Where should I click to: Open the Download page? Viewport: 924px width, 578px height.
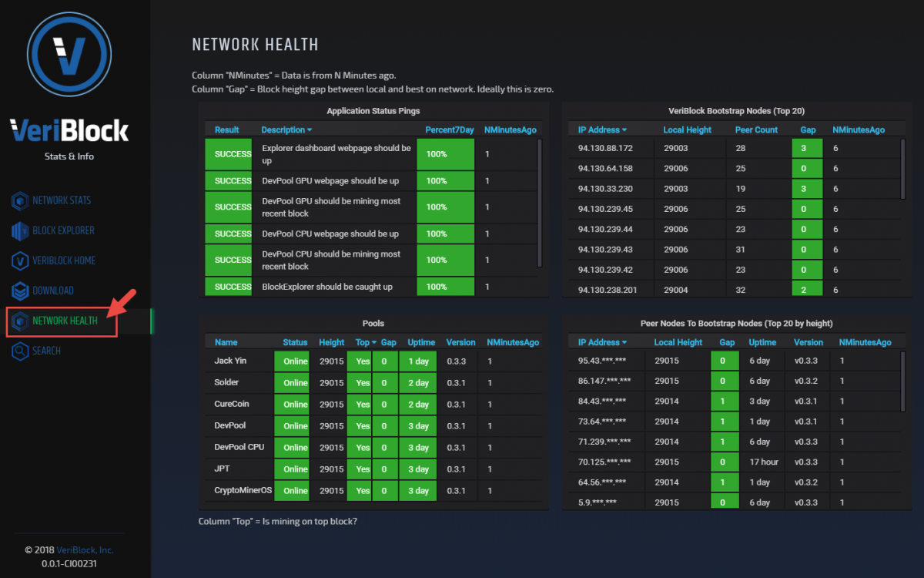pyautogui.click(x=53, y=291)
